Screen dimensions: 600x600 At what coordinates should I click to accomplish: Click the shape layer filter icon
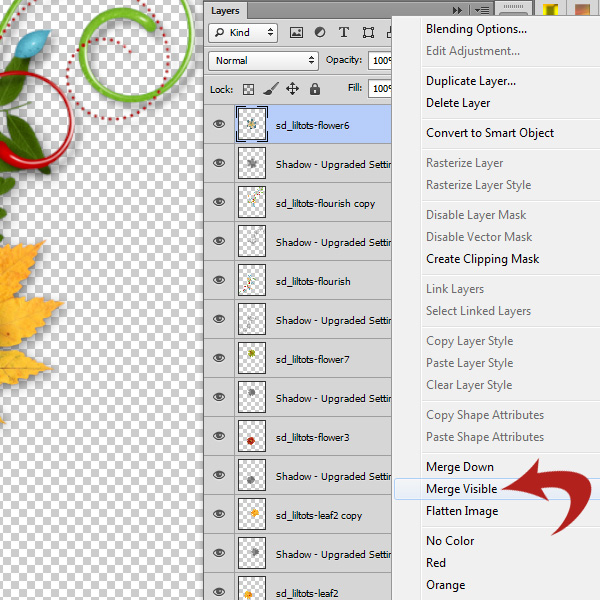pyautogui.click(x=368, y=33)
